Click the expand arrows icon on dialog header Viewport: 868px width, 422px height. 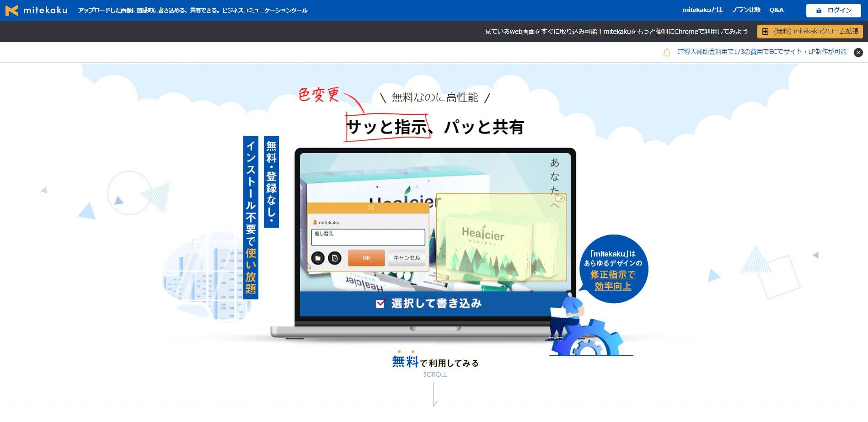pos(371,208)
